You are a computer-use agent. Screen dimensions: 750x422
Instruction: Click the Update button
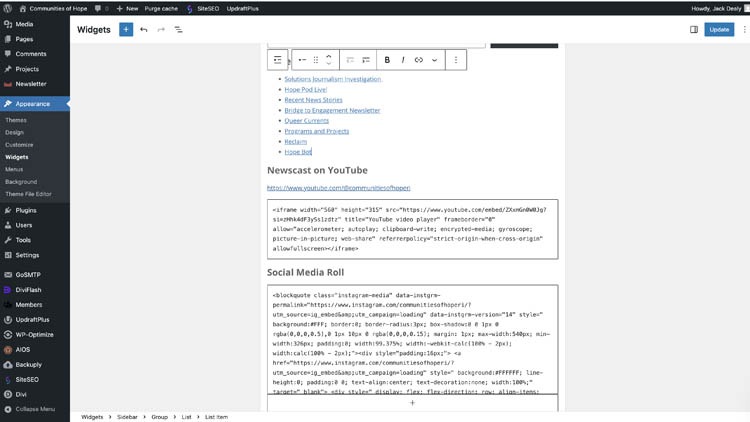(719, 30)
